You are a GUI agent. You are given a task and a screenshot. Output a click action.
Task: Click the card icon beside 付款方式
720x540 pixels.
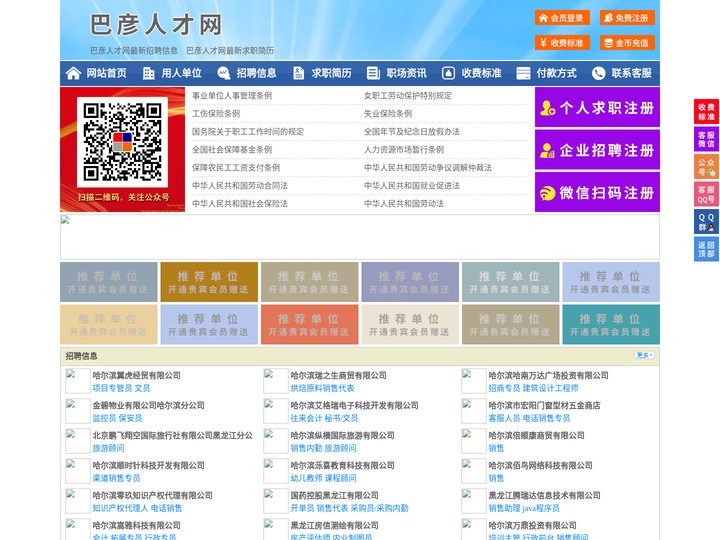coord(523,73)
